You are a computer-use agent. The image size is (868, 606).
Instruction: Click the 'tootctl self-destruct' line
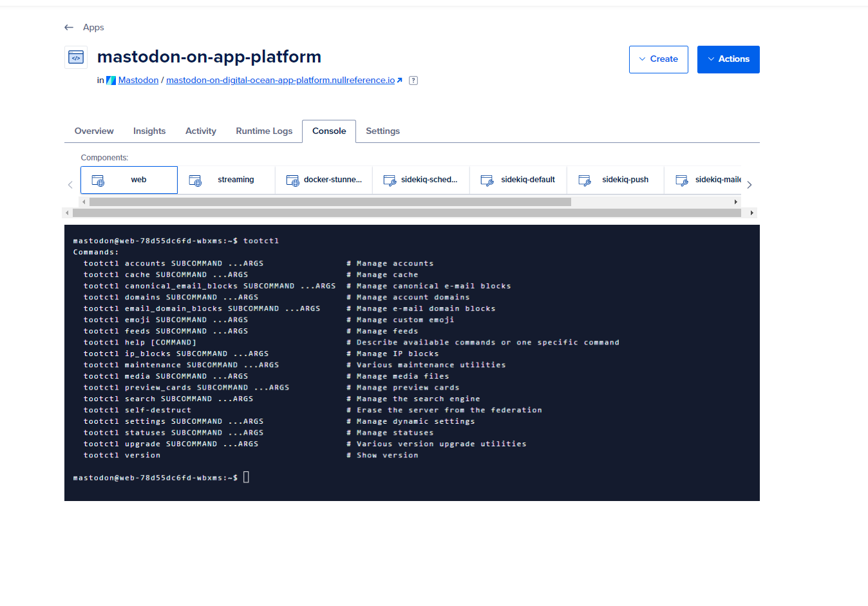tap(137, 410)
